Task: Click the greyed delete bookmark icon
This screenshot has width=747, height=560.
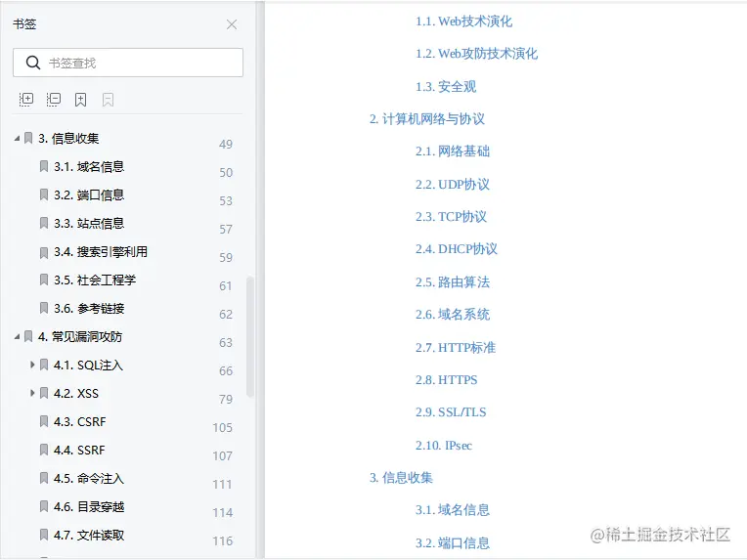Action: click(109, 100)
